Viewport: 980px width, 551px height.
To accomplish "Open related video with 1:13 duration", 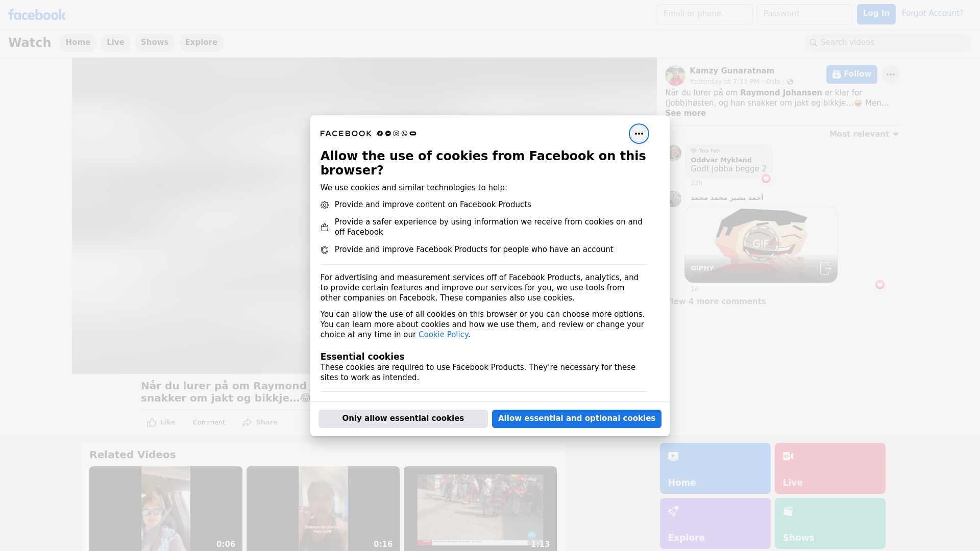I will pos(480,509).
